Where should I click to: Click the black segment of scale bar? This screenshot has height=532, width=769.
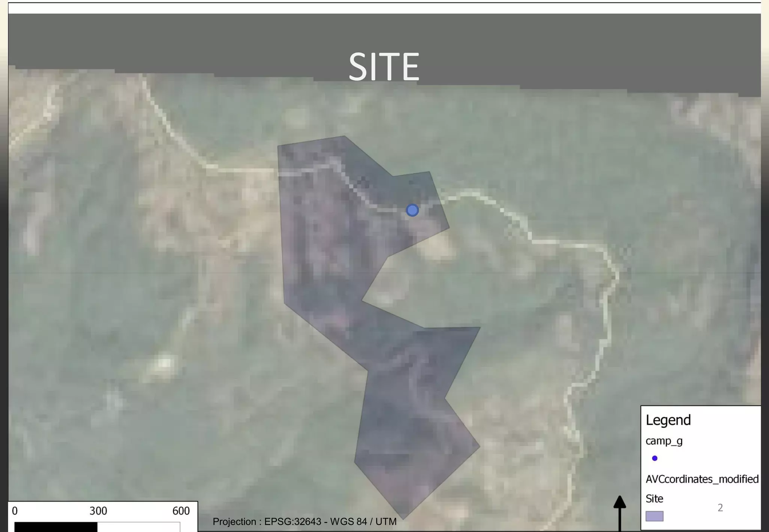56,527
